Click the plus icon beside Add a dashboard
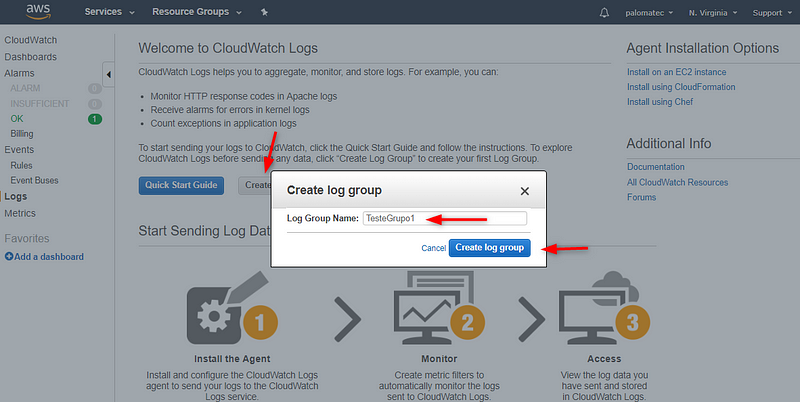 (9, 257)
